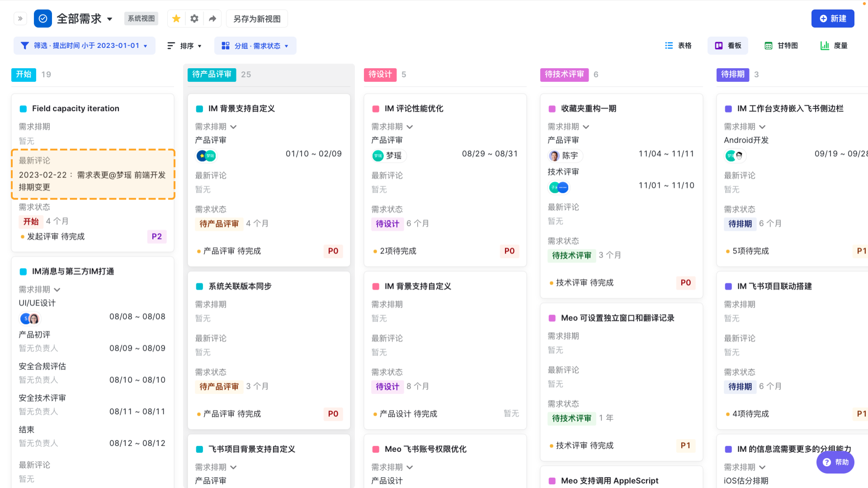Click avatar pair on IM 背景支持自定义 产品评审 card

tap(207, 156)
